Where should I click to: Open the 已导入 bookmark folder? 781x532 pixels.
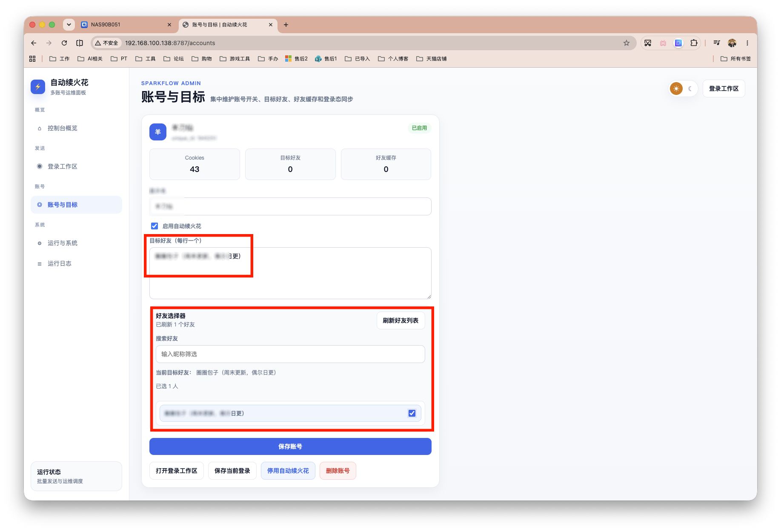point(358,59)
